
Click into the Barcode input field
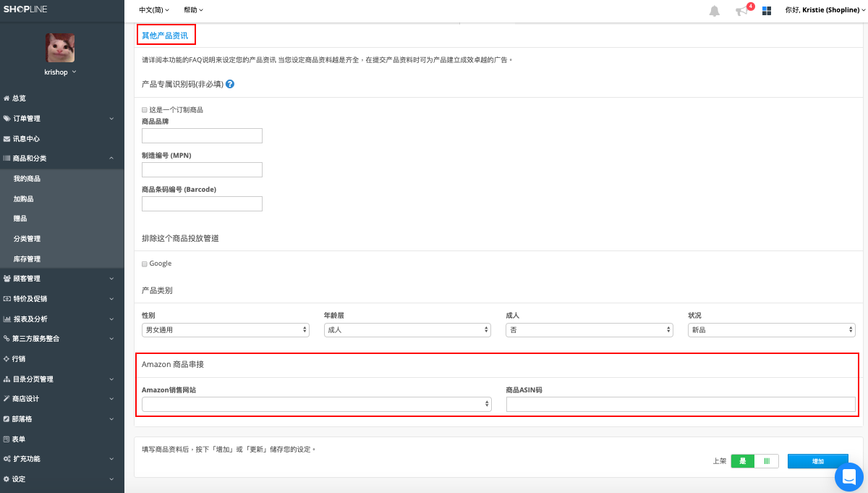click(202, 203)
